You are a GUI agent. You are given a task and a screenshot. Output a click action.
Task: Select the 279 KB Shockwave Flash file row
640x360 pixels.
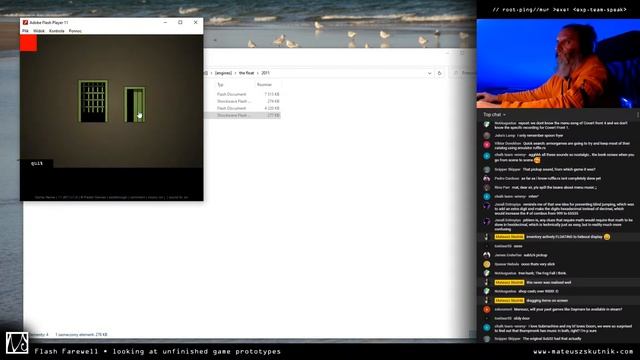tap(242, 101)
